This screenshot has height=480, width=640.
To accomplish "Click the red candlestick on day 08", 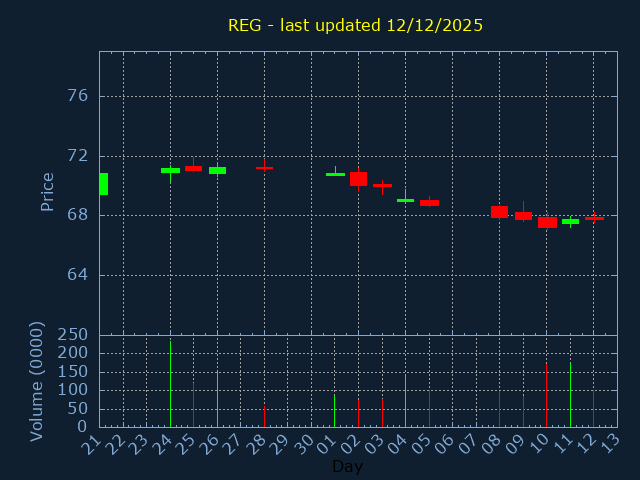I will point(499,211).
